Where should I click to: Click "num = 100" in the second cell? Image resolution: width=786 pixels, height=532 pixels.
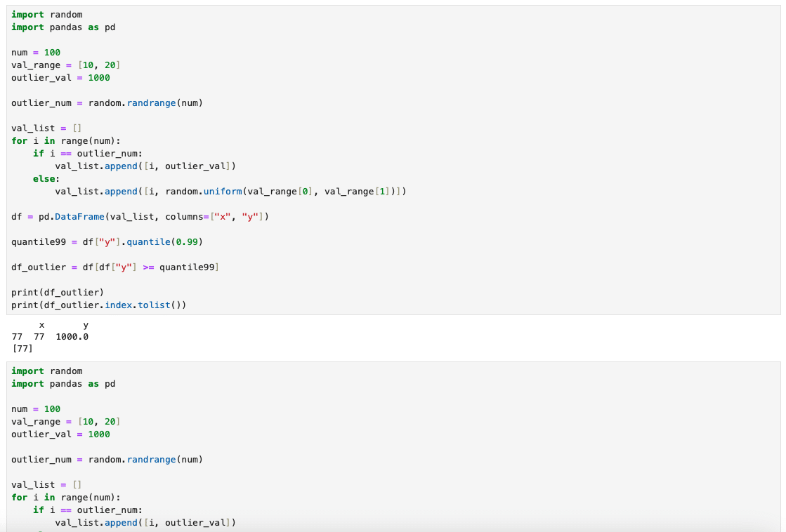coord(36,409)
